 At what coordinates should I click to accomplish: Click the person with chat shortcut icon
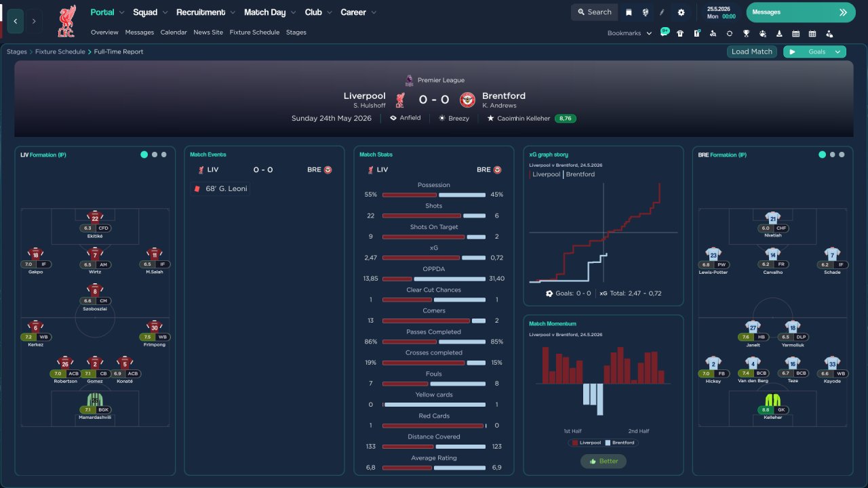[829, 33]
